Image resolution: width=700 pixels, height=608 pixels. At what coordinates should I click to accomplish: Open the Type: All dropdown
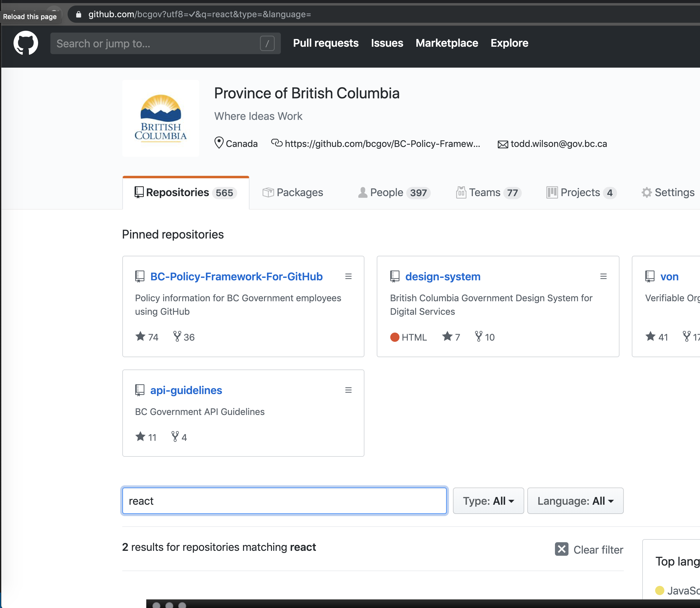(x=488, y=501)
